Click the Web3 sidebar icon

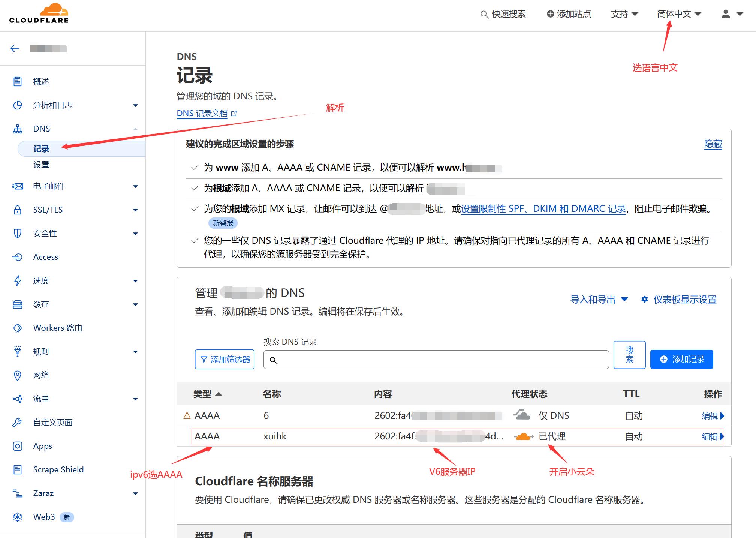[17, 517]
